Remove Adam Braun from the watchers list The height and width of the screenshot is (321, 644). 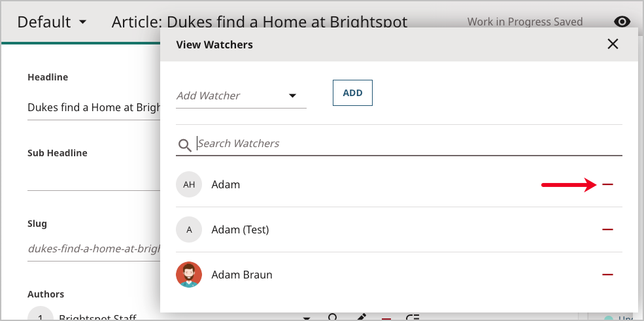607,275
